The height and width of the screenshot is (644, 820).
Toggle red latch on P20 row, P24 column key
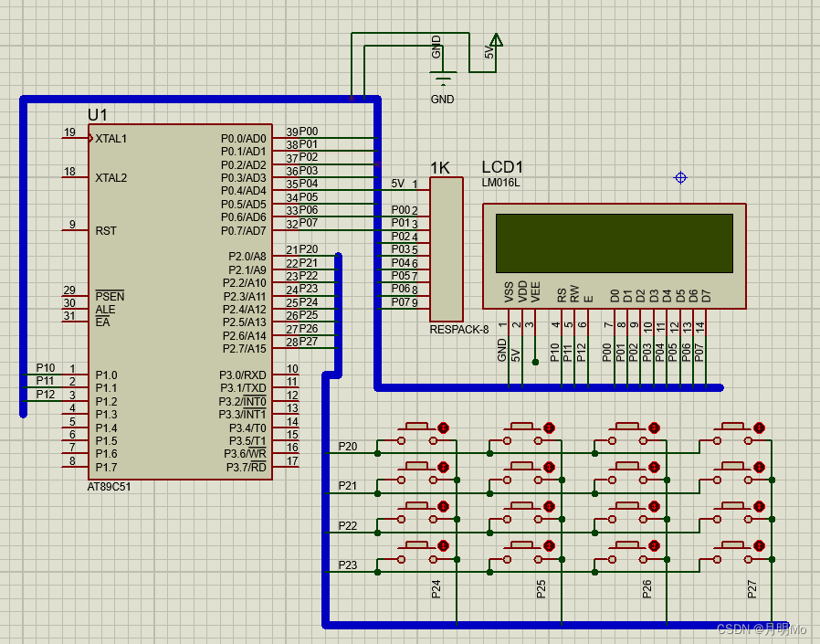click(444, 428)
